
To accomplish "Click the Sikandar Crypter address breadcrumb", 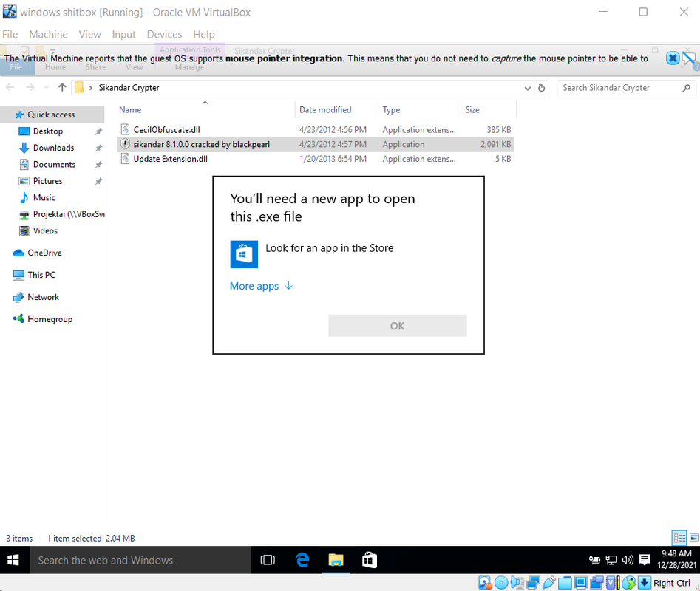I will coord(129,88).
